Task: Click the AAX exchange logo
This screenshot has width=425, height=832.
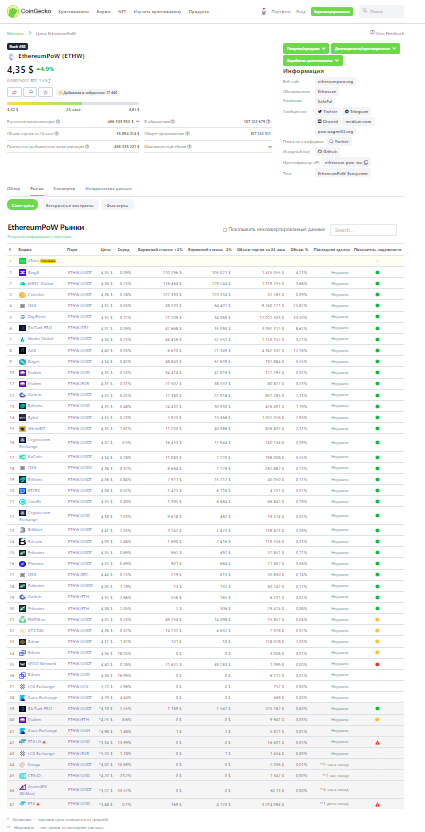Action: [x=23, y=350]
